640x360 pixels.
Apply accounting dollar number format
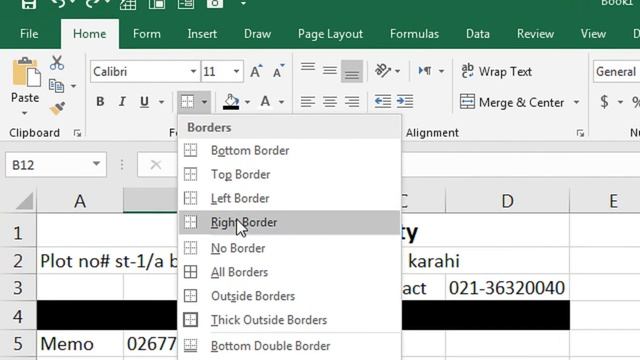[x=604, y=102]
